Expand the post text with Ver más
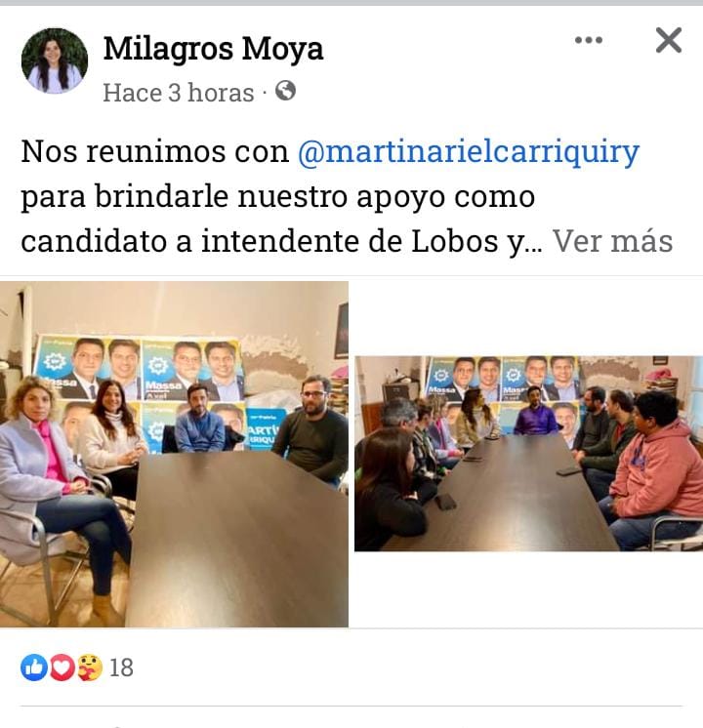The image size is (703, 728). coord(612,241)
